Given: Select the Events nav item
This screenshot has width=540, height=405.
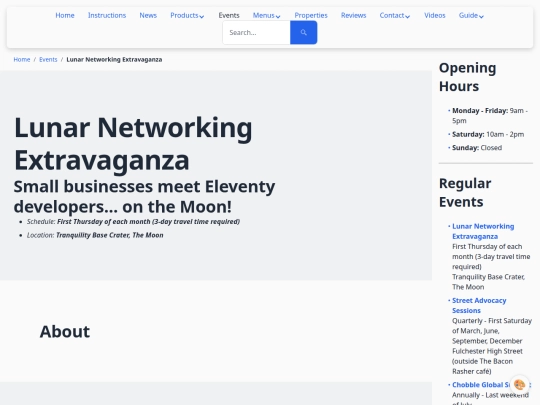Looking at the screenshot, I should coord(229,15).
